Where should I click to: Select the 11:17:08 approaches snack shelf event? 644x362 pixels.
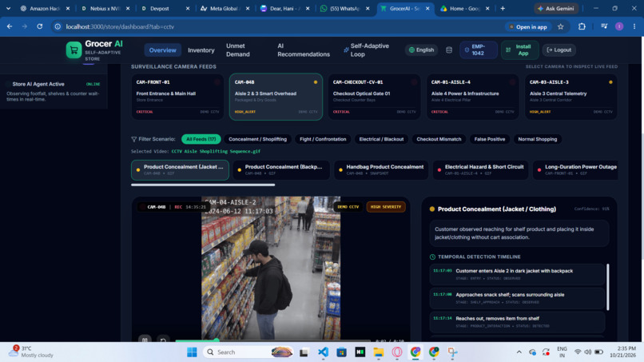517,298
